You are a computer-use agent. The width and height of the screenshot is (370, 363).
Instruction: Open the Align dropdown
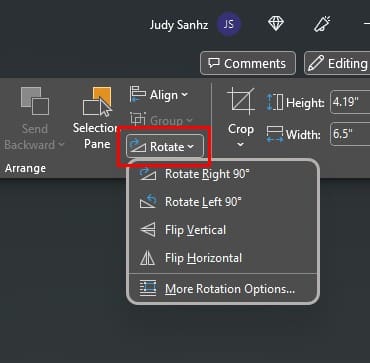click(x=159, y=95)
